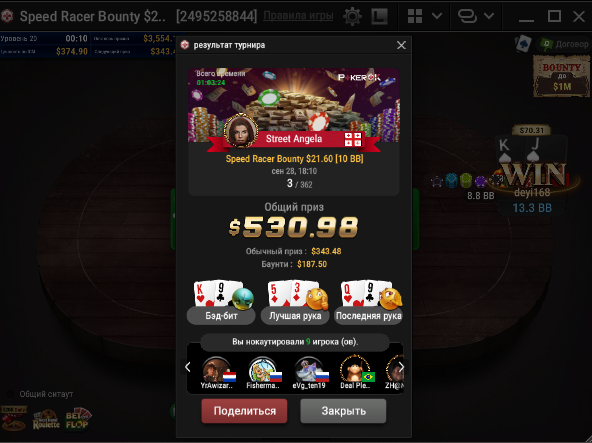This screenshot has height=443, width=592.
Task: Click the Deal Ple.. monkey avatar
Action: (355, 369)
